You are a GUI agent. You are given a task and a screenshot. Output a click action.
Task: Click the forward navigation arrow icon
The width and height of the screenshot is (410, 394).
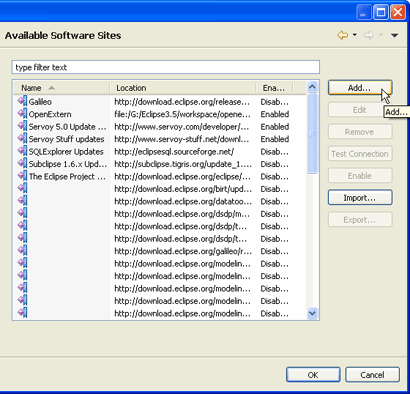(x=369, y=35)
